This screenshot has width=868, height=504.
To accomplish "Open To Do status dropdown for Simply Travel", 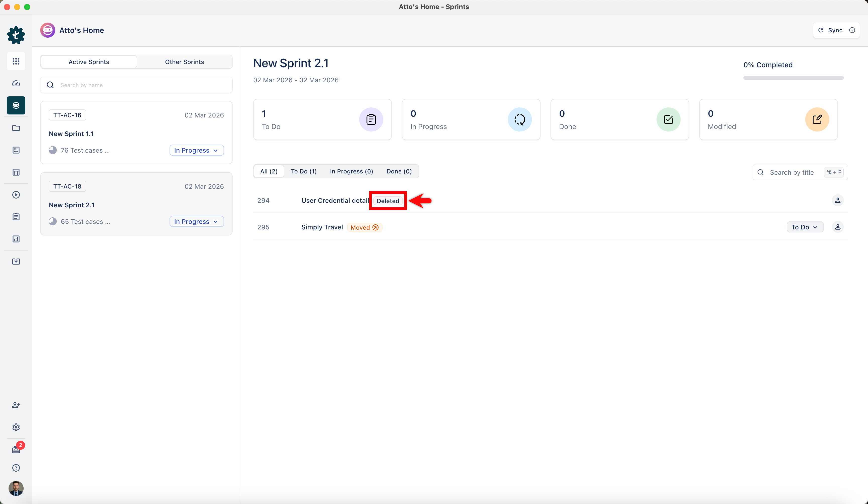I will pos(805,227).
